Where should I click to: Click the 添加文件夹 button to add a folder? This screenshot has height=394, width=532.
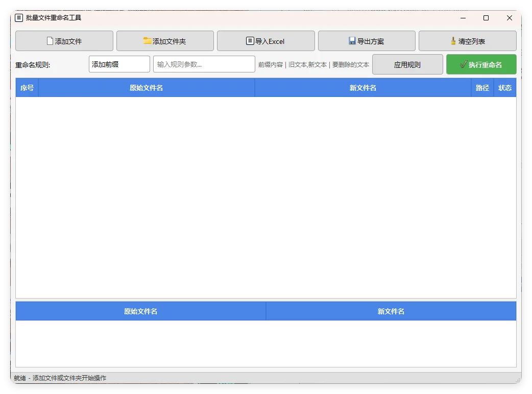coord(165,41)
